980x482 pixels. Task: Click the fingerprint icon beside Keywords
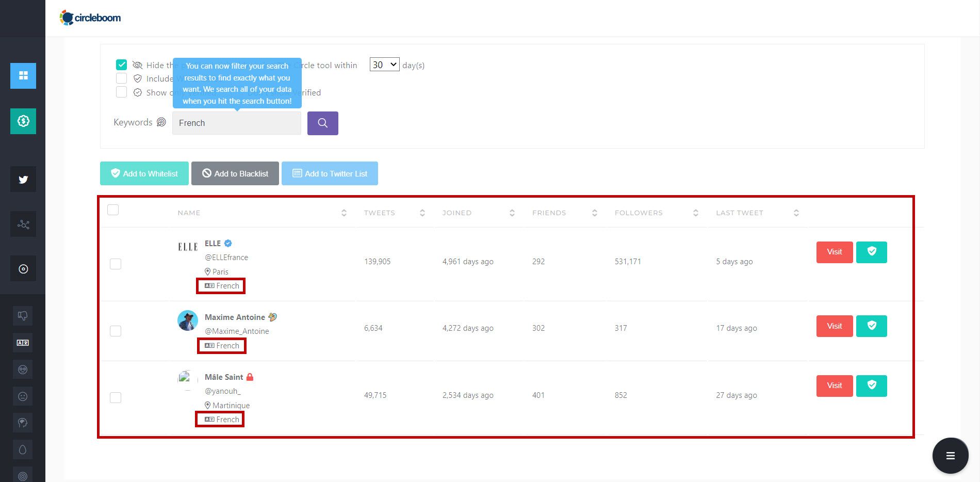pyautogui.click(x=161, y=122)
